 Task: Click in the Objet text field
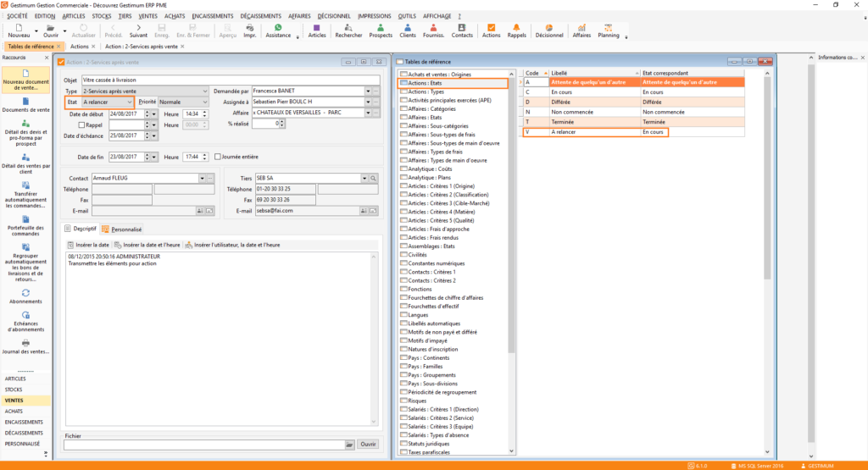coord(231,80)
